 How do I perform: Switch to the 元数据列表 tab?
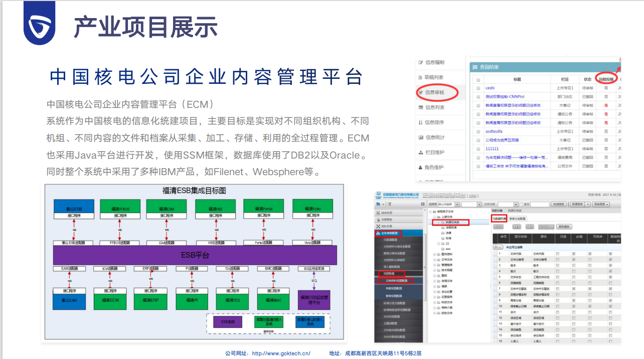[x=502, y=218]
